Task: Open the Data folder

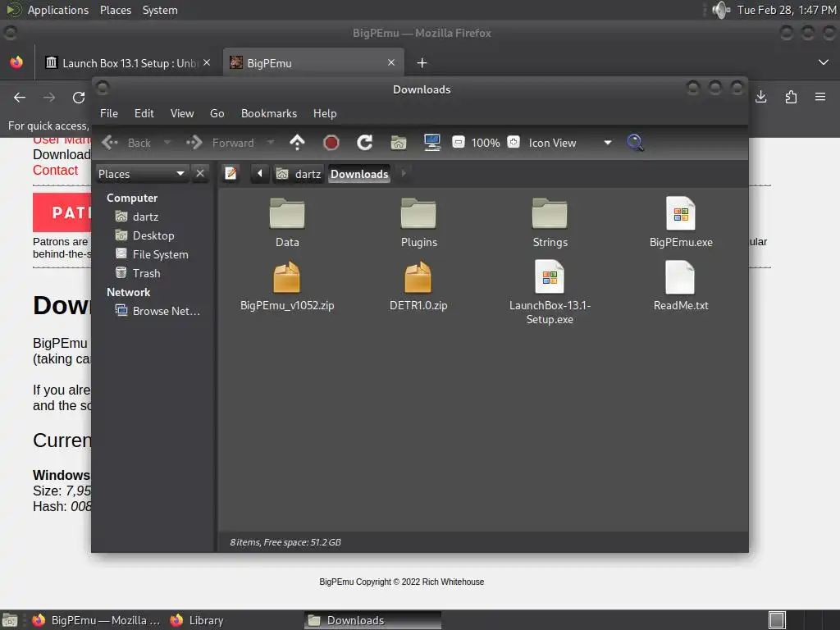Action: [x=287, y=223]
